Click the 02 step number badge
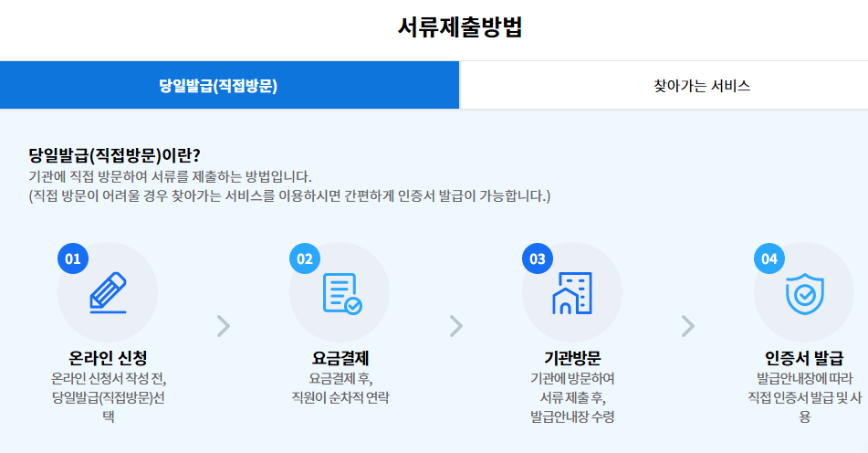 click(305, 258)
